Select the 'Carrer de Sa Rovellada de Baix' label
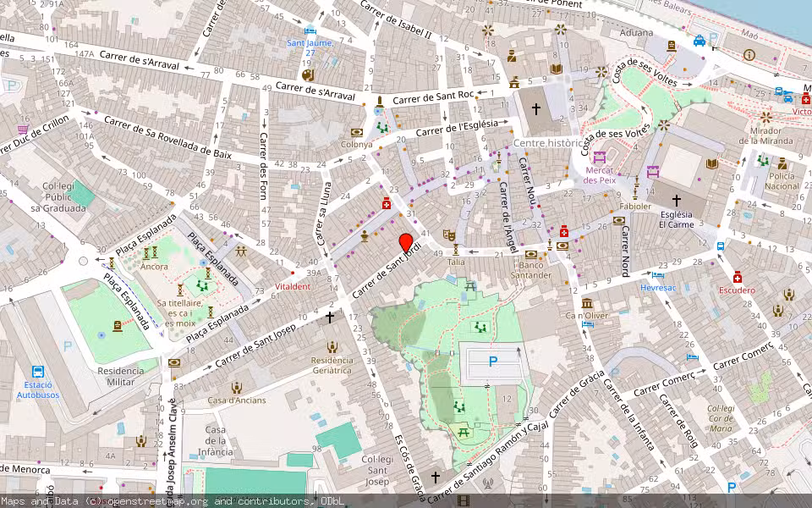812x508 pixels. point(167,136)
